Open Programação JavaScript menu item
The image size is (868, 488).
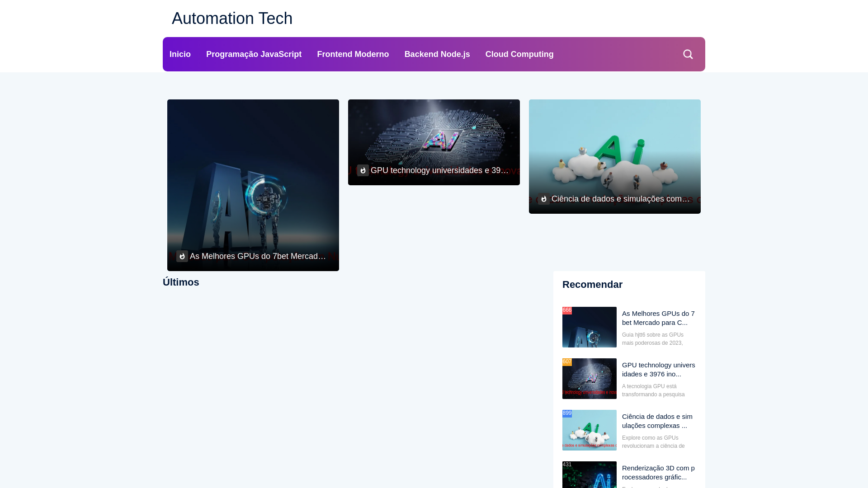[254, 54]
